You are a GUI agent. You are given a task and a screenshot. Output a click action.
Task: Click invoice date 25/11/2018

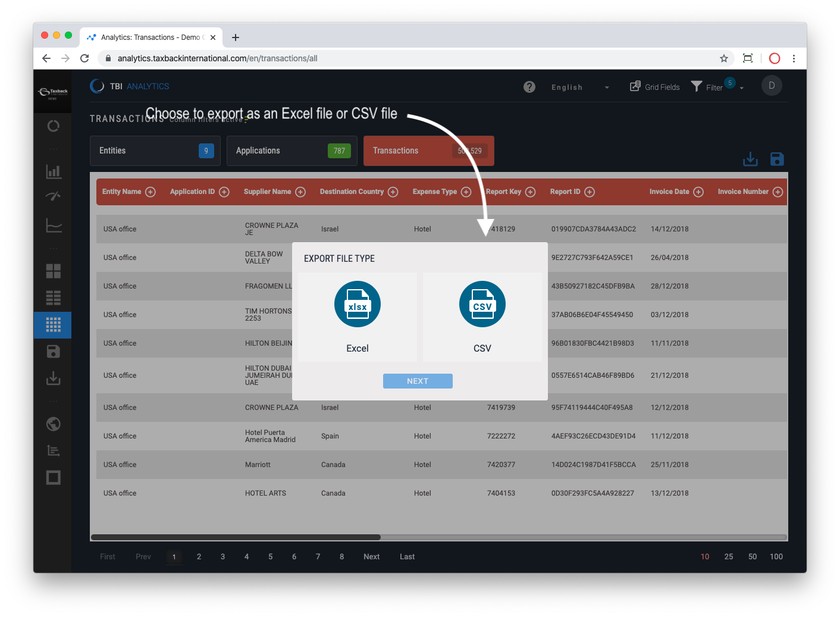click(x=669, y=465)
